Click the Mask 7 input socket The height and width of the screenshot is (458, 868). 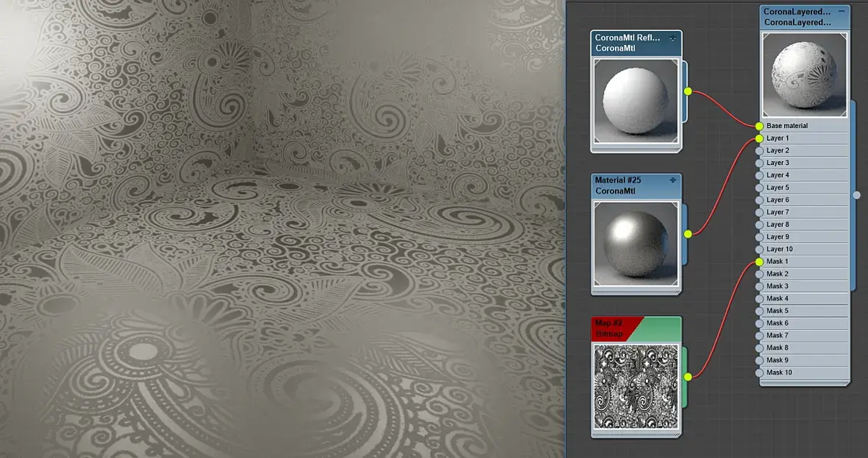(759, 336)
